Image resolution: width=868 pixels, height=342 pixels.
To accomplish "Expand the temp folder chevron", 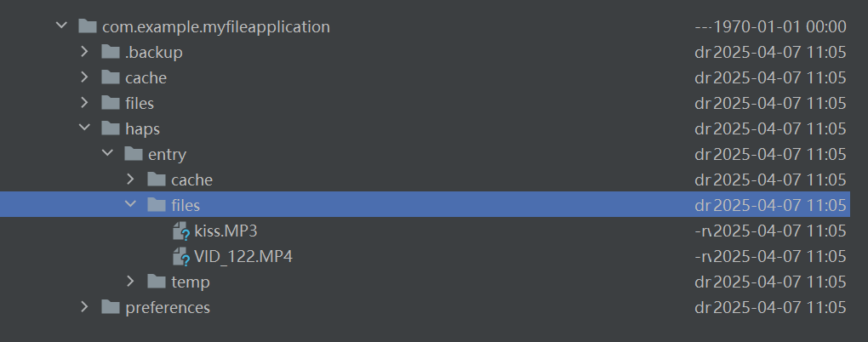I will pyautogui.click(x=131, y=281).
